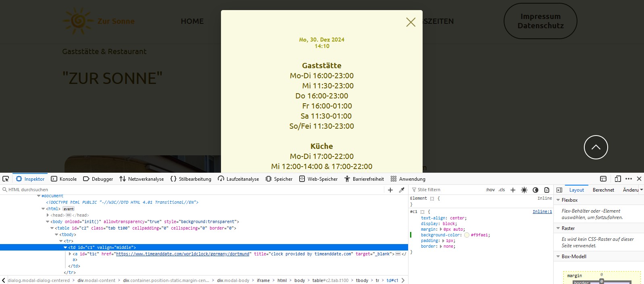The height and width of the screenshot is (284, 644).
Task: Close the opening hours popup with X
Action: pyautogui.click(x=411, y=22)
